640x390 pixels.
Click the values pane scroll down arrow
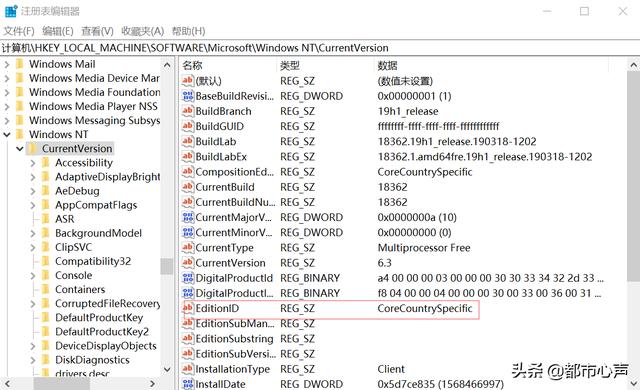point(633,383)
